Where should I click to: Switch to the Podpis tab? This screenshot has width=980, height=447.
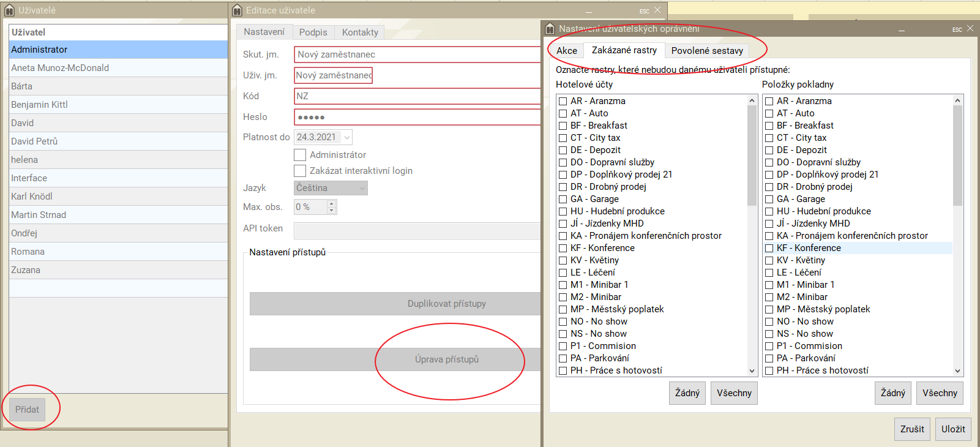pos(313,32)
